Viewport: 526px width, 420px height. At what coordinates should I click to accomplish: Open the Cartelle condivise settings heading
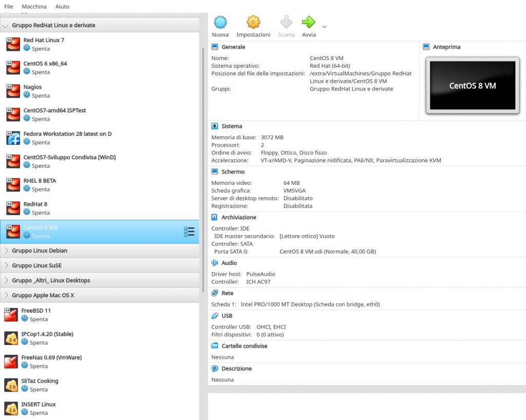tap(244, 346)
